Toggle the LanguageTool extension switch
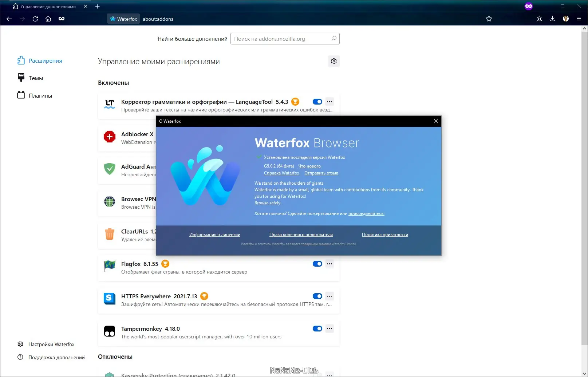 click(317, 102)
